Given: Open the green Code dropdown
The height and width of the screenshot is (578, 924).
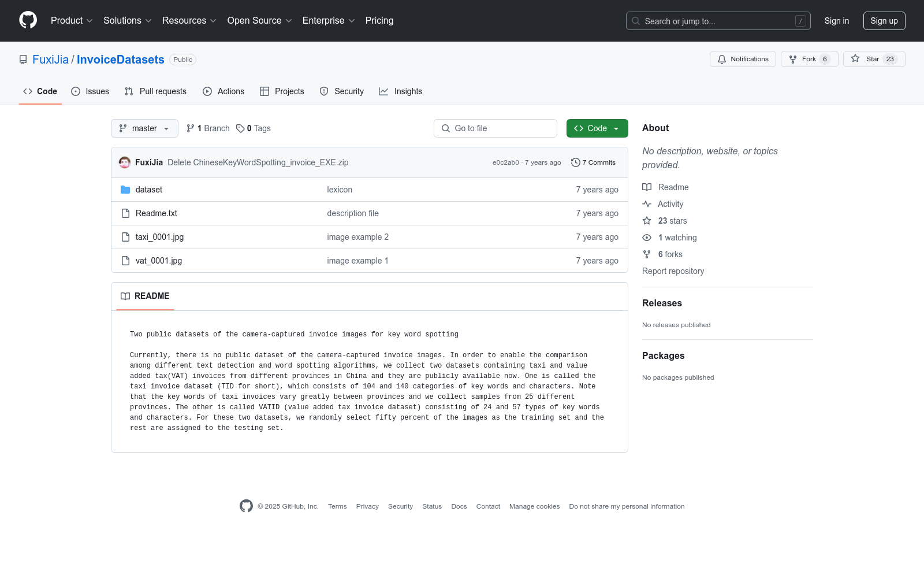Looking at the screenshot, I should click(597, 128).
